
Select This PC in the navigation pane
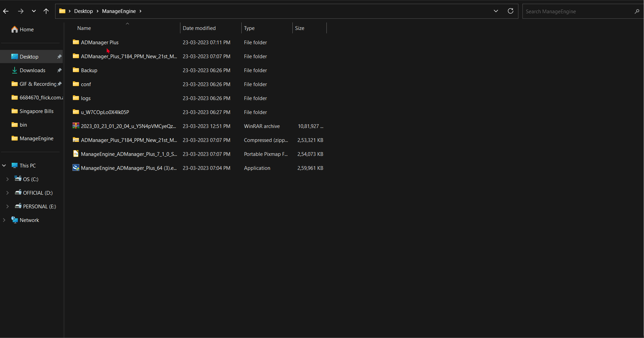click(x=28, y=166)
